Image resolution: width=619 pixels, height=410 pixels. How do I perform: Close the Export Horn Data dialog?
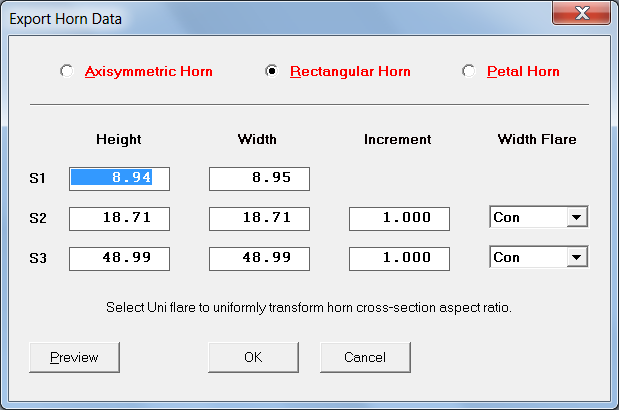click(581, 13)
